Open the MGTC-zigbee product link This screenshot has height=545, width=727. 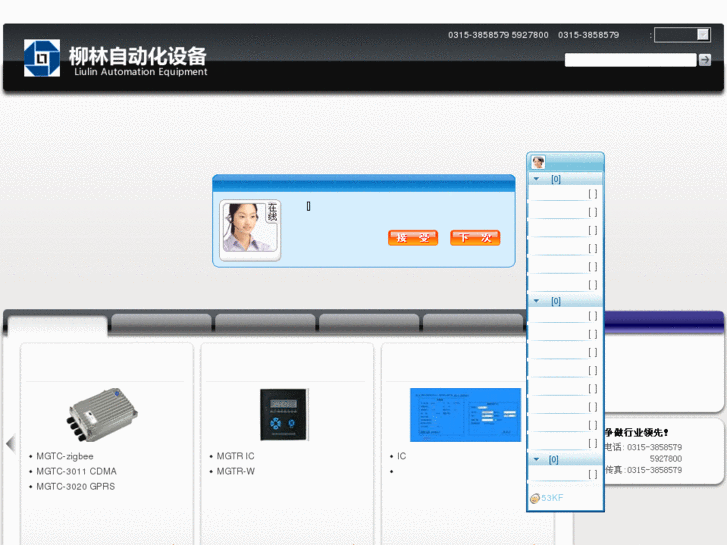[x=65, y=456]
